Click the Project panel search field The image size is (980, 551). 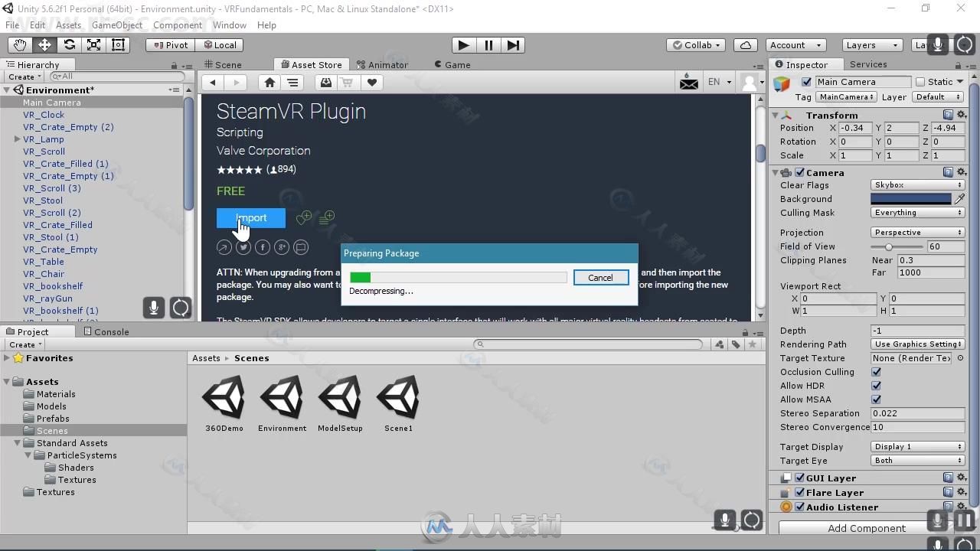pyautogui.click(x=588, y=344)
